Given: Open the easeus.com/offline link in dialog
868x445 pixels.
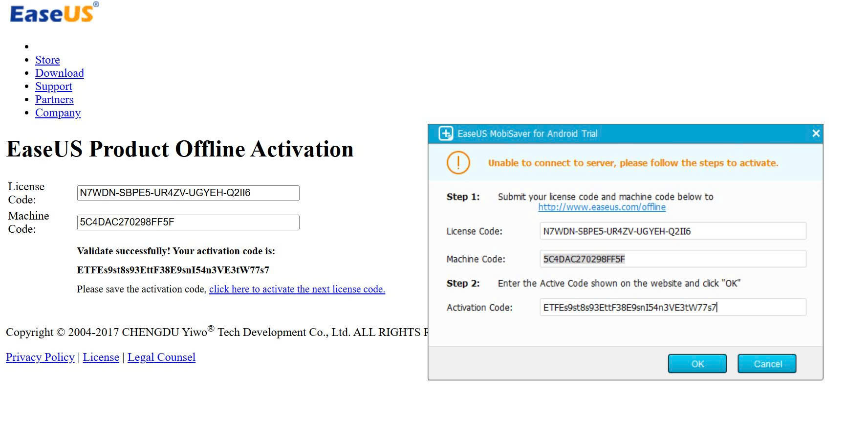Looking at the screenshot, I should tap(602, 207).
